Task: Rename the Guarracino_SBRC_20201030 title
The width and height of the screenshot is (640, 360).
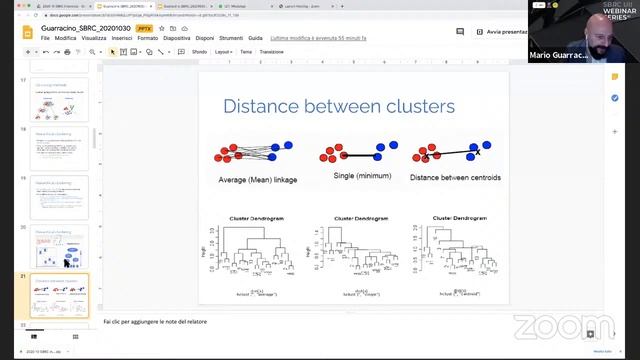Action: pos(86,28)
